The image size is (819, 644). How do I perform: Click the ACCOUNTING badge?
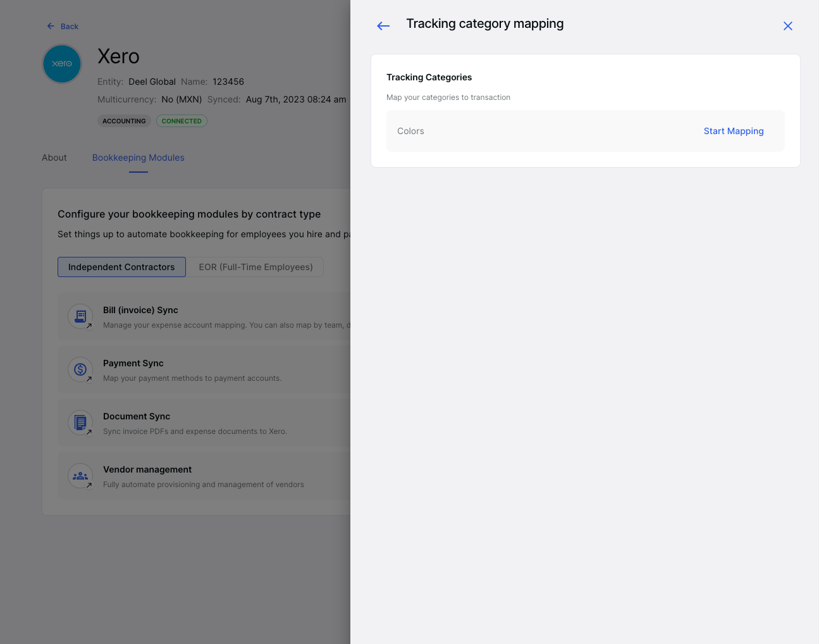124,121
